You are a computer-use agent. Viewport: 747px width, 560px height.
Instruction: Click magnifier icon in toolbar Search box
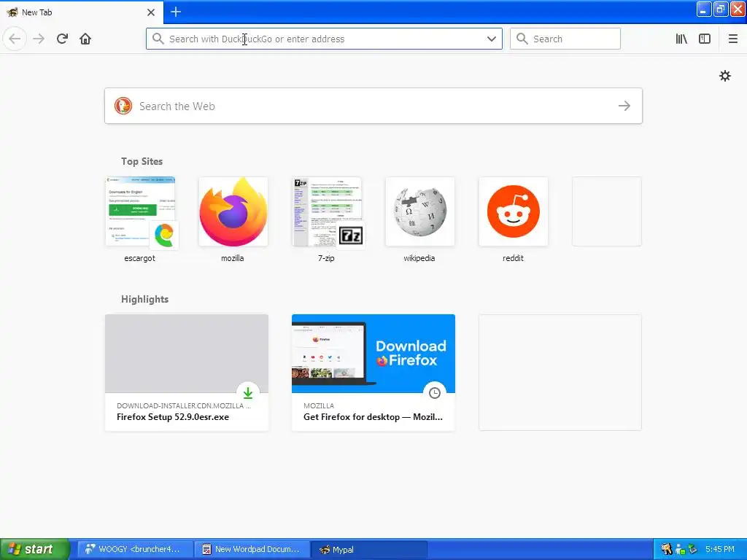tap(522, 39)
